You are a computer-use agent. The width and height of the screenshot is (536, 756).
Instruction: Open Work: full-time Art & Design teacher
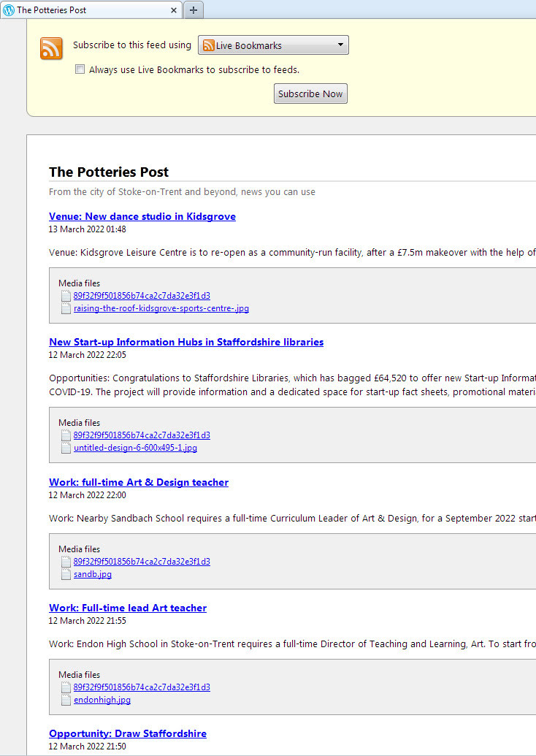tap(138, 482)
